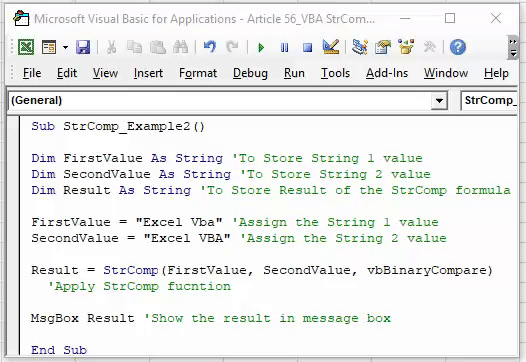This screenshot has width=526, height=362.
Task: Click on 'Dim Result As String' line
Action: 111,190
